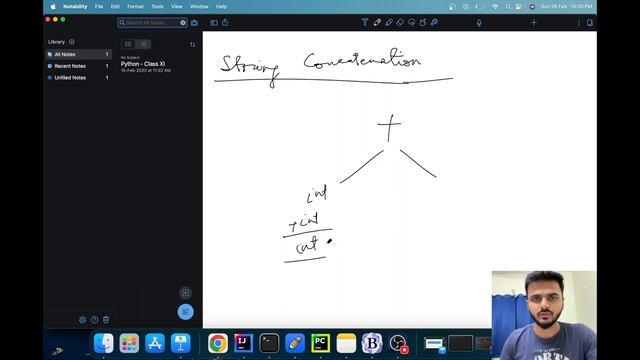Switch the notes list to list view
Screen dimensions: 640x360
[x=128, y=44]
